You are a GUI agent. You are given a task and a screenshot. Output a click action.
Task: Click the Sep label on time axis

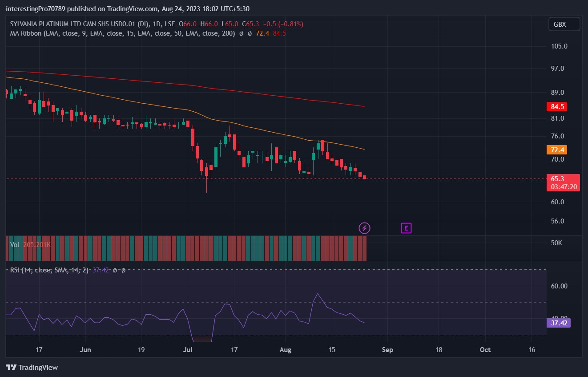point(387,350)
